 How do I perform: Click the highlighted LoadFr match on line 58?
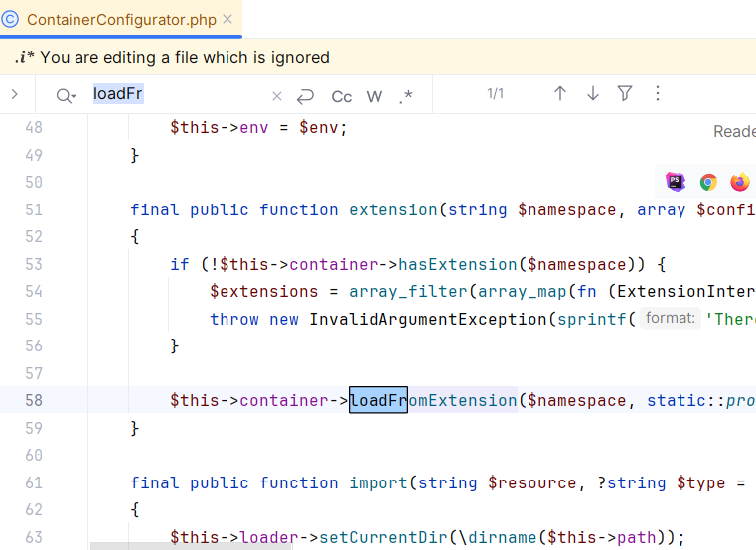pyautogui.click(x=378, y=401)
